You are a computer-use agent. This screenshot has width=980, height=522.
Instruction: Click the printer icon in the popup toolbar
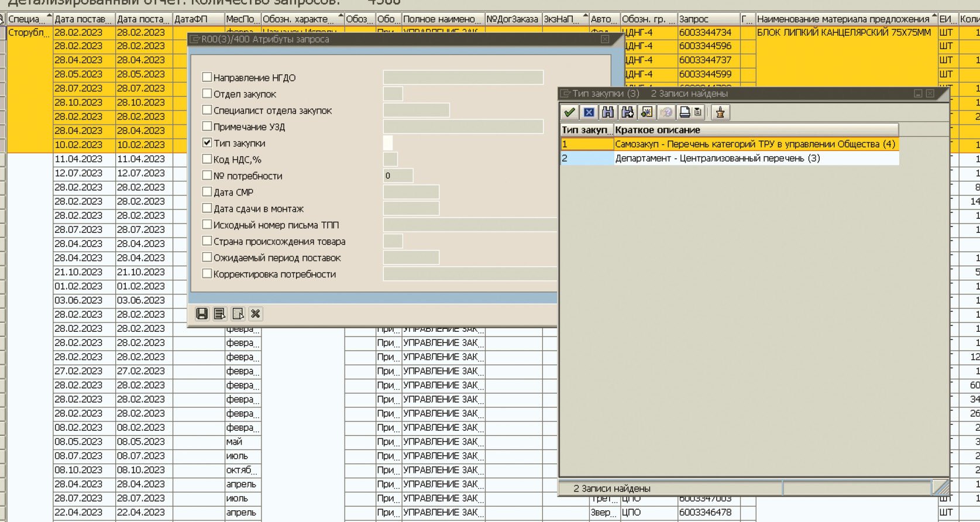pyautogui.click(x=685, y=112)
